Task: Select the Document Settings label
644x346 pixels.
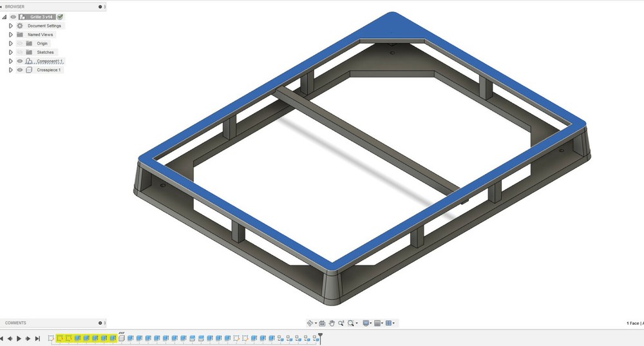Action: (x=44, y=26)
